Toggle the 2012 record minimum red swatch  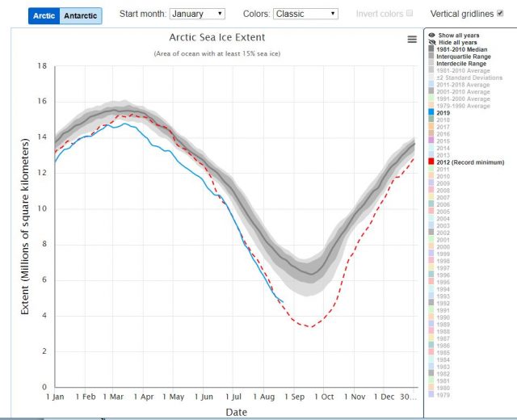431,162
